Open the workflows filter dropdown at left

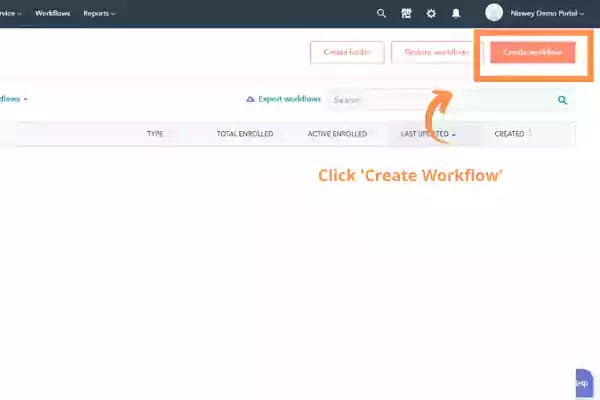click(13, 99)
